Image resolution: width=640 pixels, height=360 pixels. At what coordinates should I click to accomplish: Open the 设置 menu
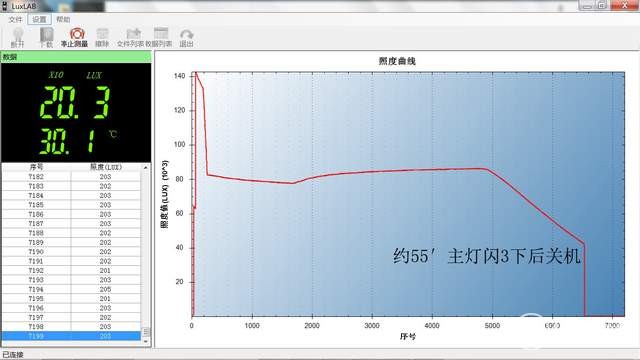(x=39, y=19)
